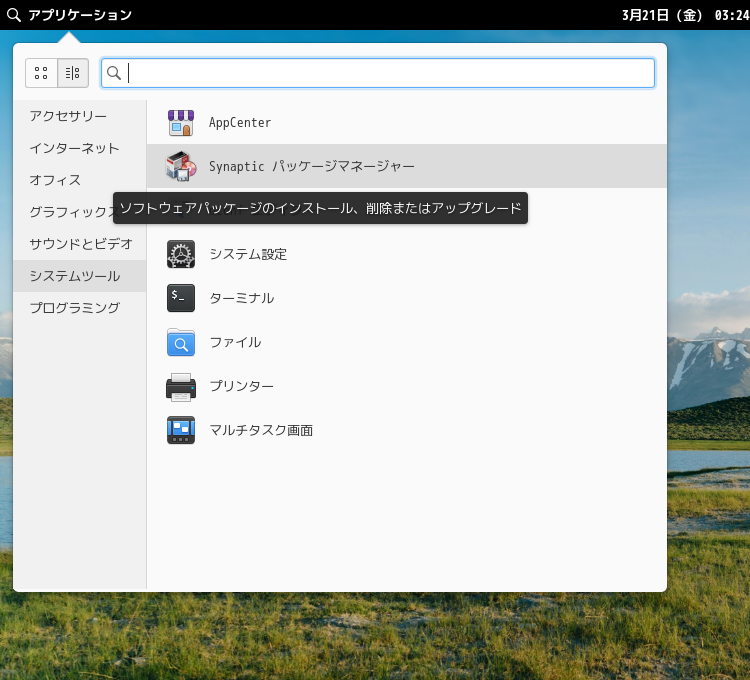Screen dimensions: 750x680
Task: Click the システムツール category
Action: 74,276
